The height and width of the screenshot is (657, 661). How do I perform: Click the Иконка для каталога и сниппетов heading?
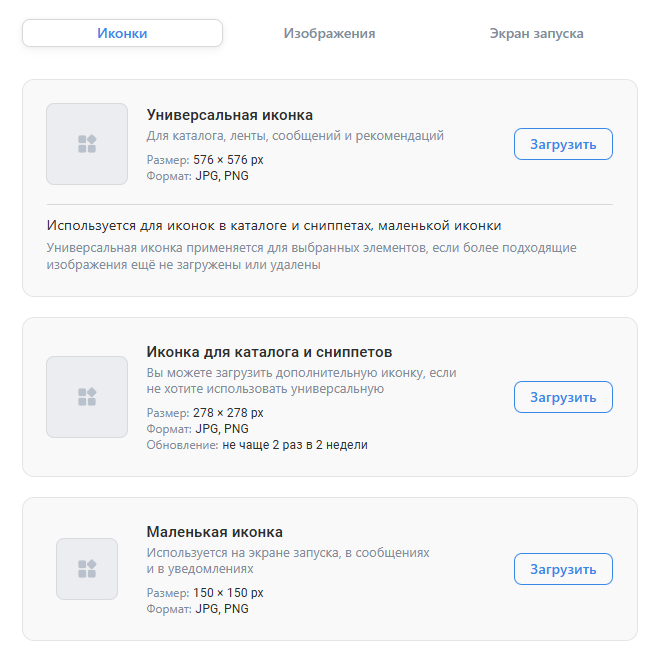[269, 352]
